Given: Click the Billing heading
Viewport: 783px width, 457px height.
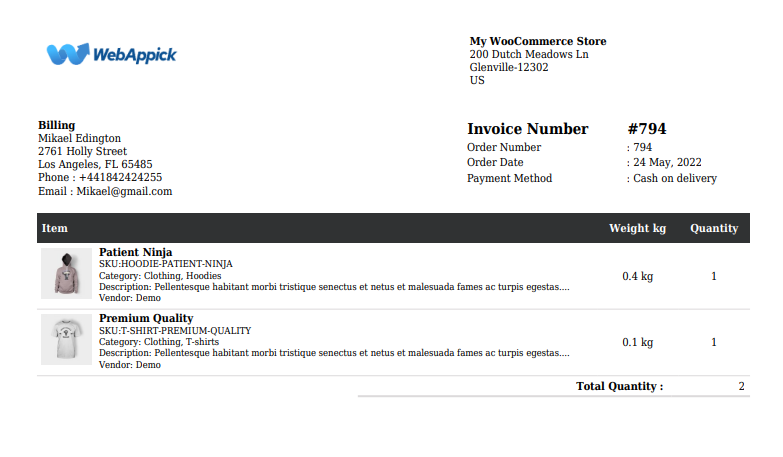Looking at the screenshot, I should point(56,125).
